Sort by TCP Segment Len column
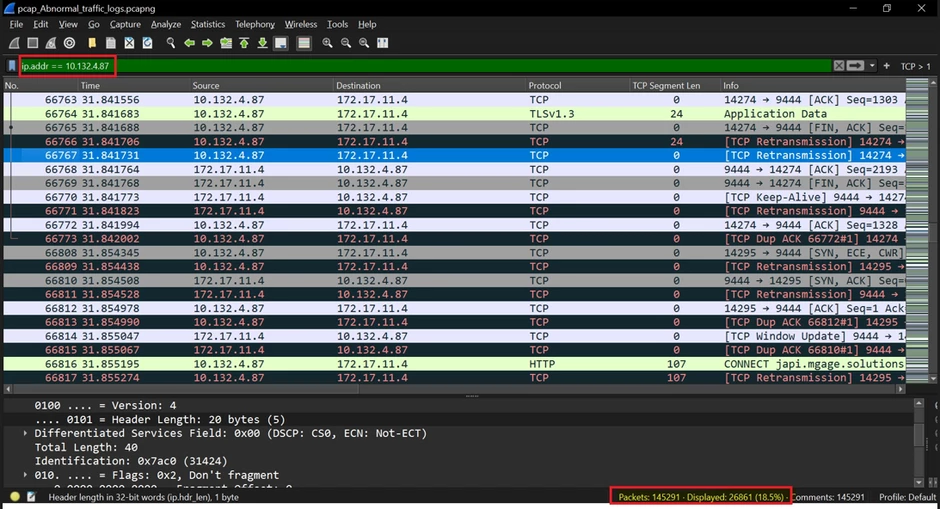Image resolution: width=940 pixels, height=509 pixels. 674,85
